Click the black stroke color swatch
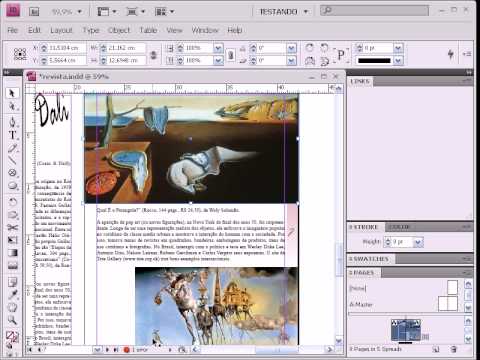 [374, 61]
